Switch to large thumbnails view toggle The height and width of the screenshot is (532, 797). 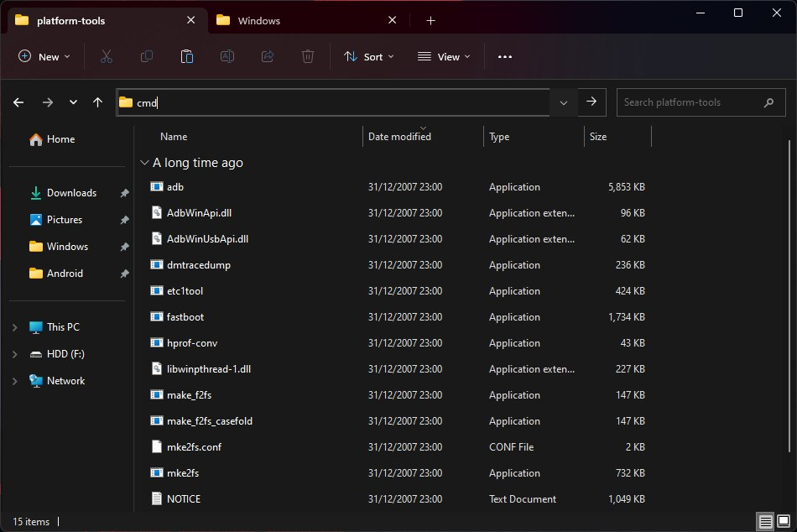pyautogui.click(x=784, y=521)
